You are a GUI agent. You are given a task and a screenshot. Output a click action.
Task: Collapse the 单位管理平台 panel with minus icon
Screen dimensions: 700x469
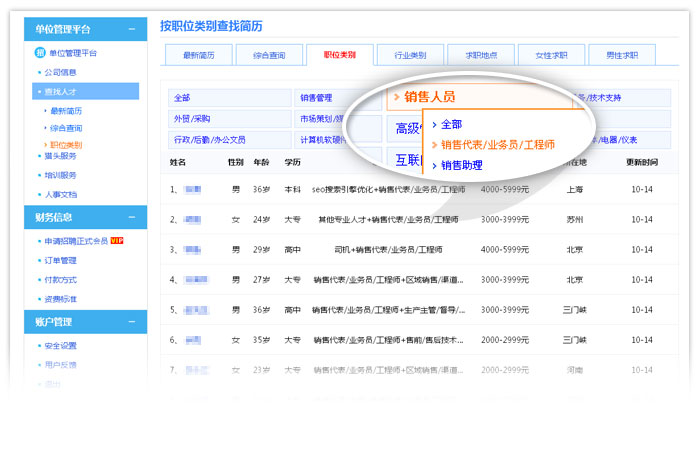[133, 31]
